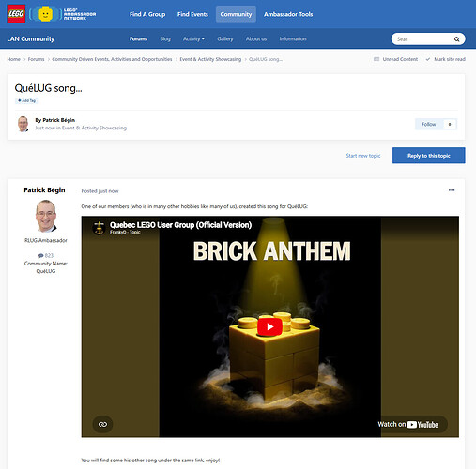Copy video link using chain icon
This screenshot has height=469, width=476.
tap(102, 424)
